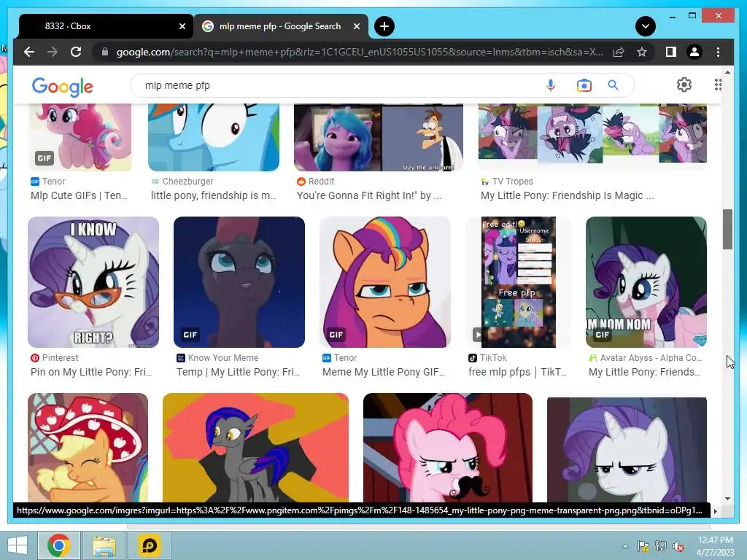
Task: Open the Applejack apple hat image
Action: tap(88, 448)
